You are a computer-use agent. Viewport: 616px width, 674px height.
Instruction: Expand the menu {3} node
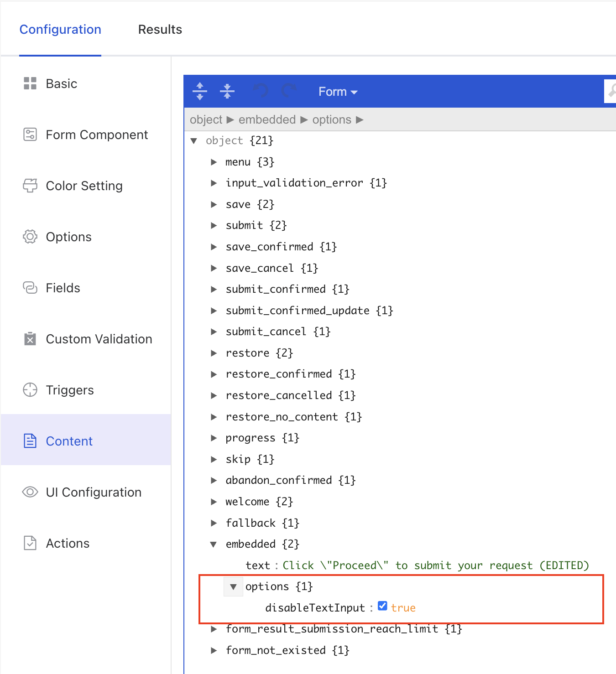coord(214,162)
